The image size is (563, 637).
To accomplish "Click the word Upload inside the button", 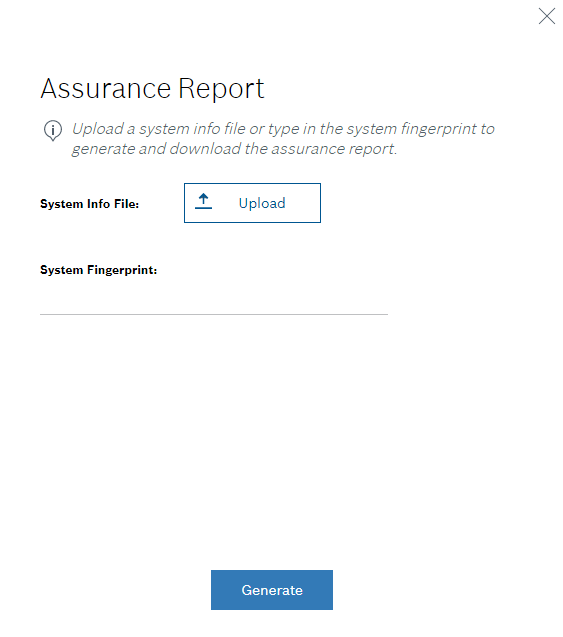I will (262, 203).
